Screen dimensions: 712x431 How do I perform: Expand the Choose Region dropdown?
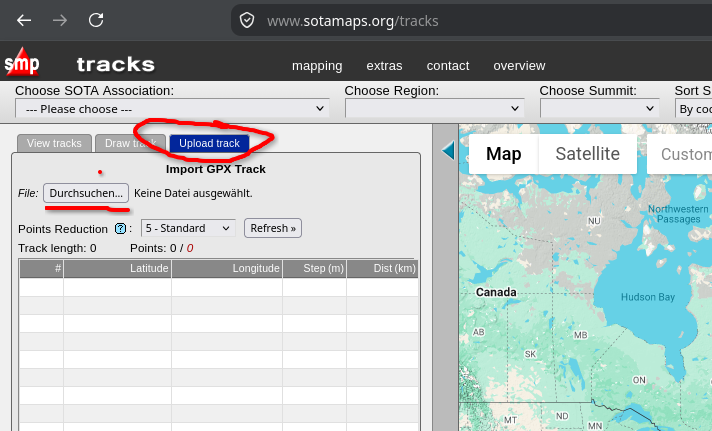[x=435, y=109]
